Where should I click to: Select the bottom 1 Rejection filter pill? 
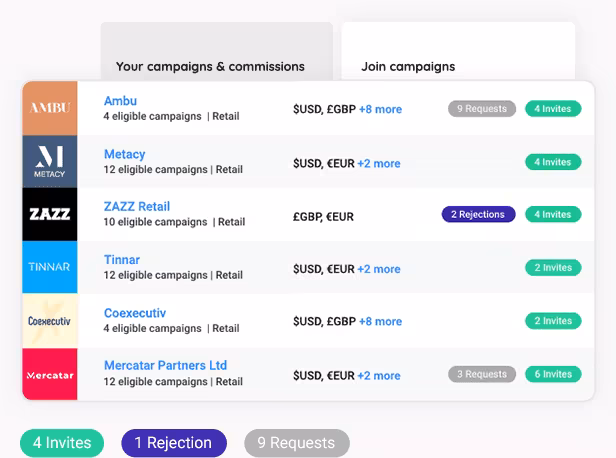(x=174, y=442)
